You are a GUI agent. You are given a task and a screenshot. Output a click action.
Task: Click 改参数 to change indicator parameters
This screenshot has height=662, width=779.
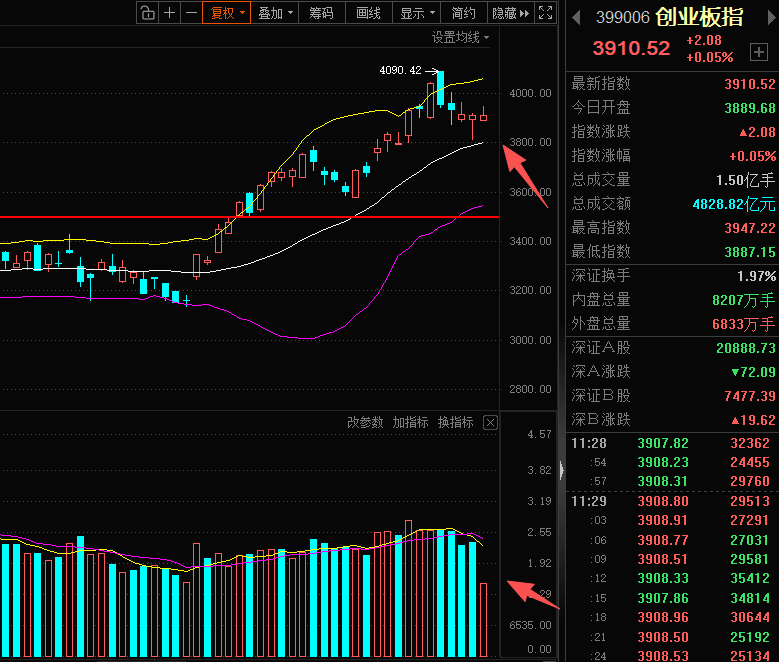365,422
